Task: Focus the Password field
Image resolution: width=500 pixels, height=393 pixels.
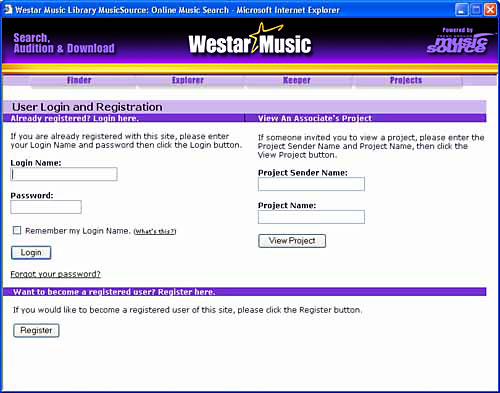Action: (x=46, y=207)
